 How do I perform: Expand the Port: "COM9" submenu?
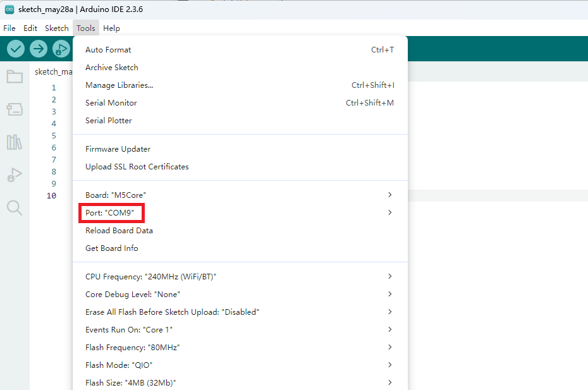[240, 212]
